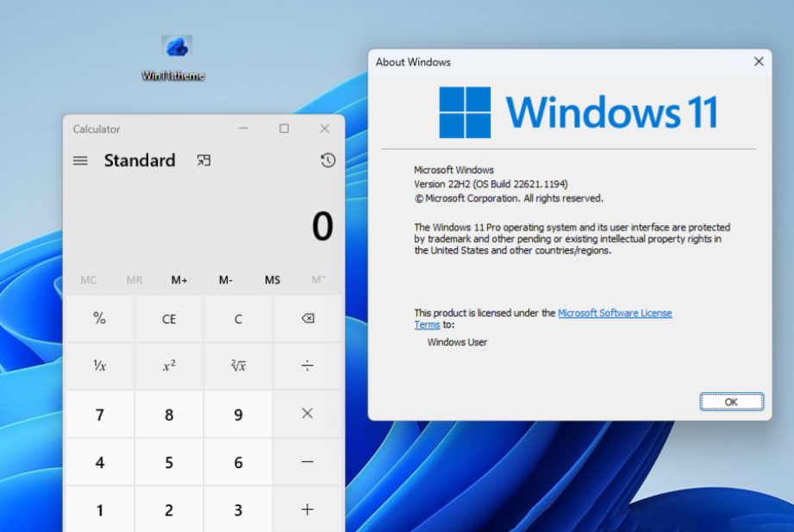Open the Win11.theme desktop file icon
This screenshot has height=532, width=794.
coord(173,57)
